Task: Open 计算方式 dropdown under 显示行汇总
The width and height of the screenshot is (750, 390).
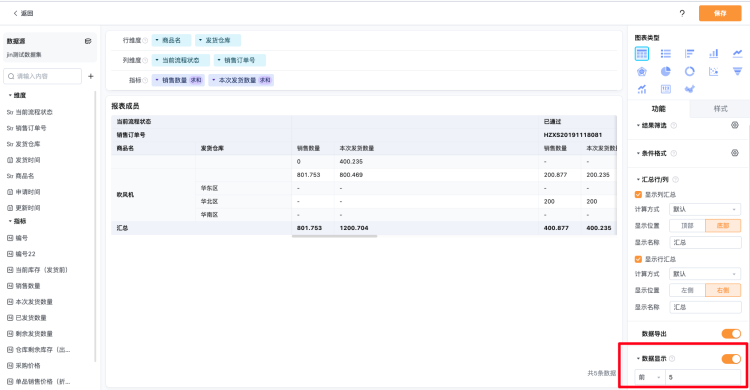Action: [x=705, y=274]
